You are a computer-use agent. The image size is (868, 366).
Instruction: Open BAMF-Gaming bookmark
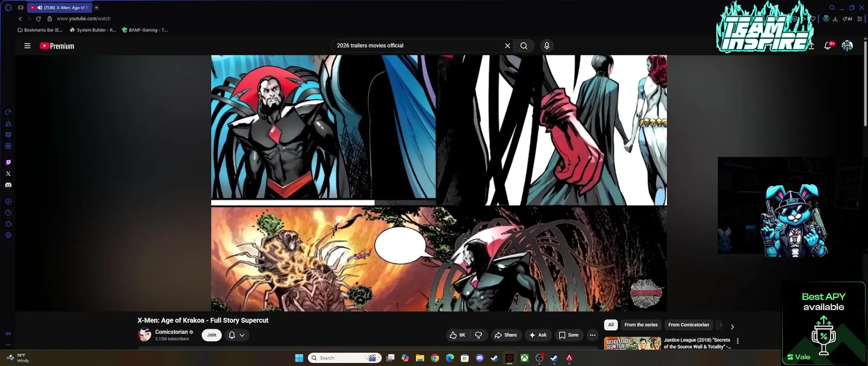(x=145, y=30)
